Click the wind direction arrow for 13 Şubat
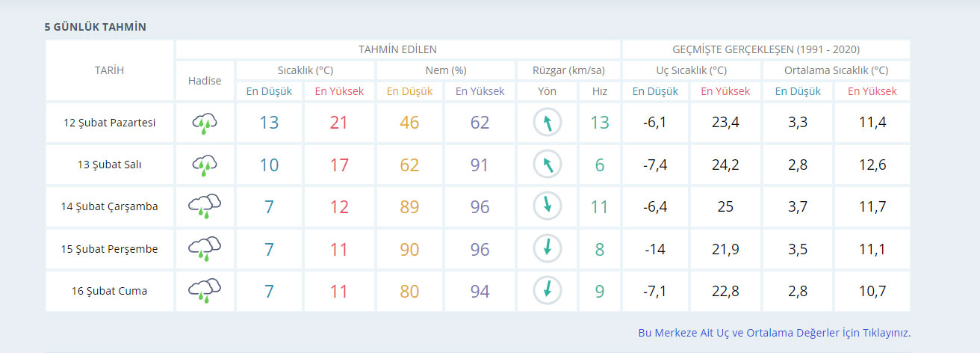Viewport: 980px width, 353px height. click(547, 165)
